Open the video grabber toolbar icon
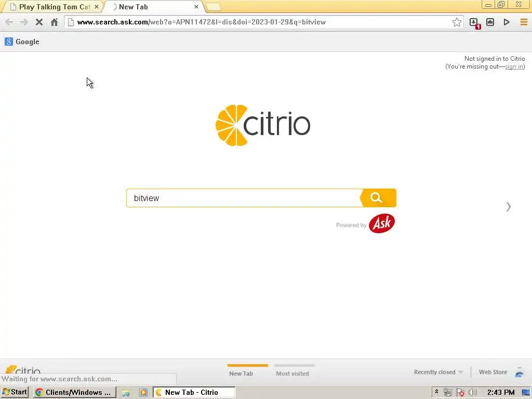532x399 pixels. [x=490, y=22]
